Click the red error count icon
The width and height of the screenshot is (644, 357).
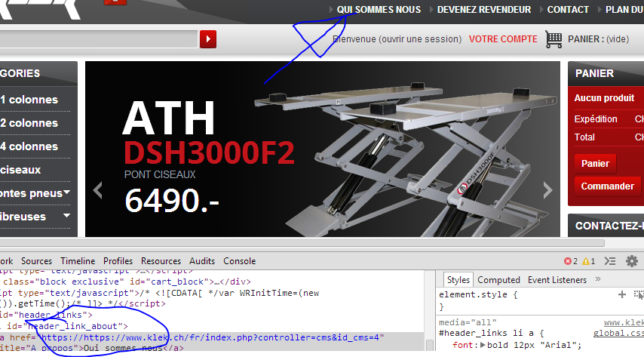click(x=568, y=261)
